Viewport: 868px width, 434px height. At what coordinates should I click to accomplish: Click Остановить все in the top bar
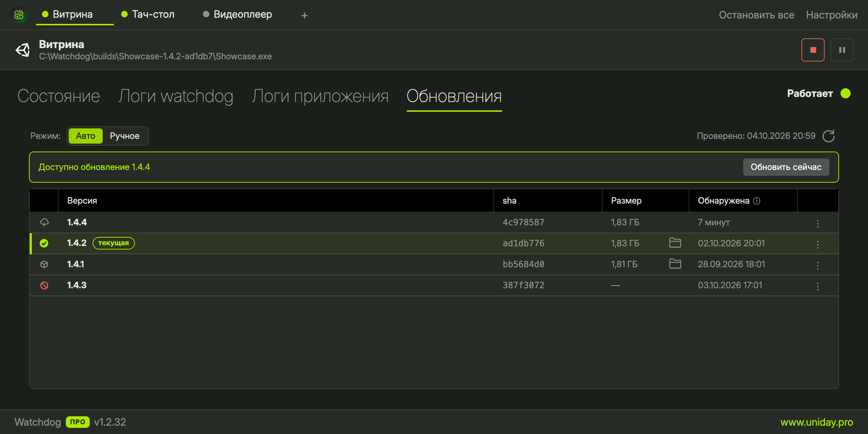757,15
